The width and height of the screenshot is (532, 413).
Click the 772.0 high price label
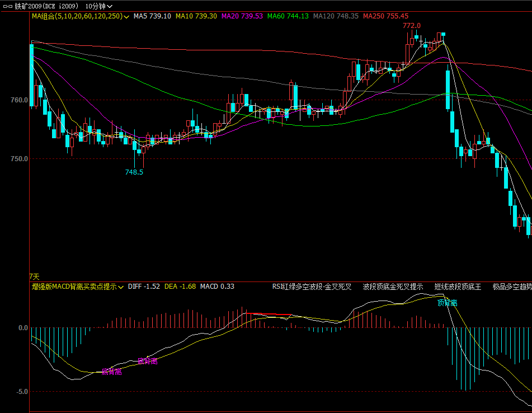(412, 25)
